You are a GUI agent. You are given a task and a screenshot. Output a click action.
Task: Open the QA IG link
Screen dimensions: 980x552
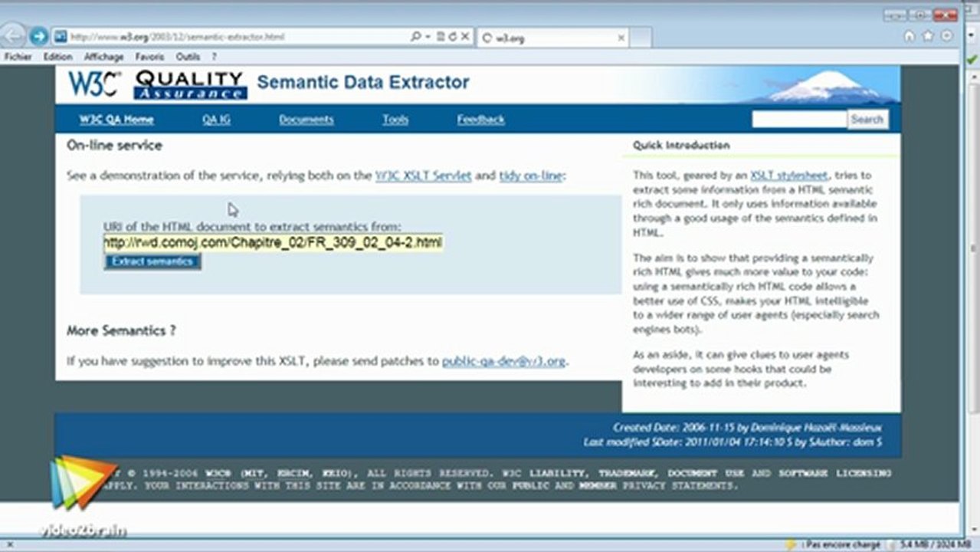(x=216, y=120)
